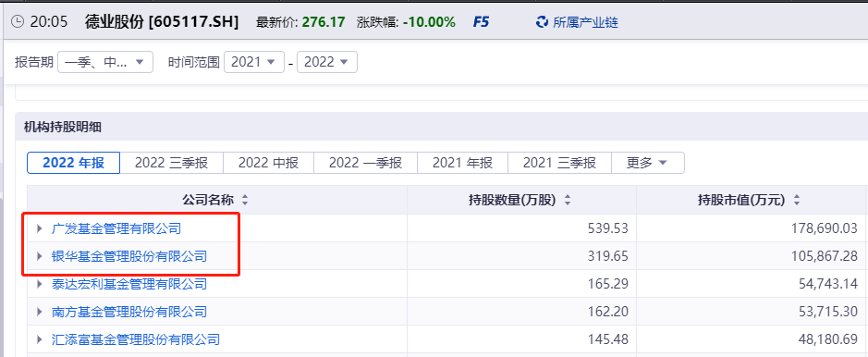Expand the 泰达宏利基金管理有限公司 row

(40, 284)
